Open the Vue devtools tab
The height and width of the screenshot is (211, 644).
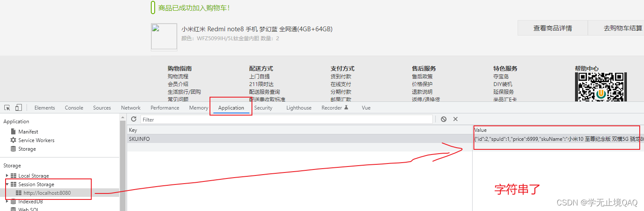click(366, 108)
